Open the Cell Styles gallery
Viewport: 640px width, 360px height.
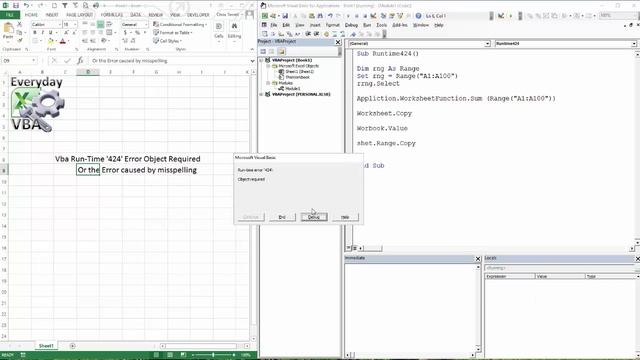coord(168,41)
